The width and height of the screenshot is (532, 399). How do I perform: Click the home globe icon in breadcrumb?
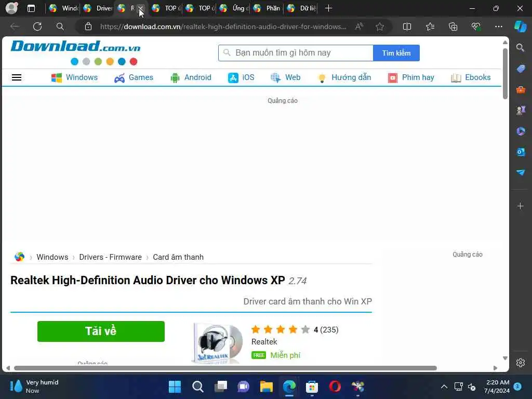click(19, 257)
